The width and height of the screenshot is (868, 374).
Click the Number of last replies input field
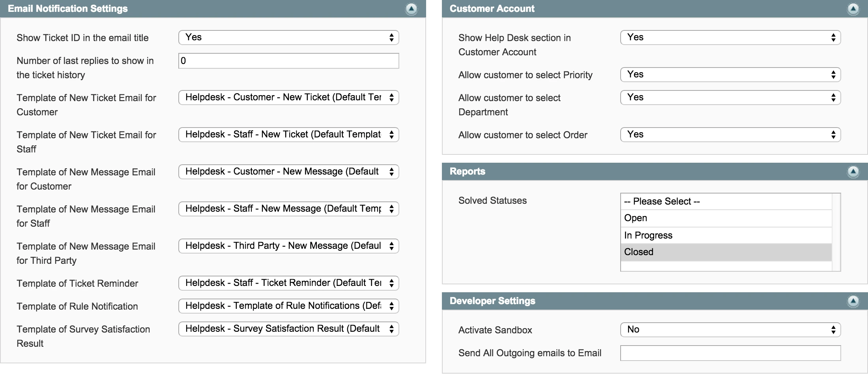[288, 61]
